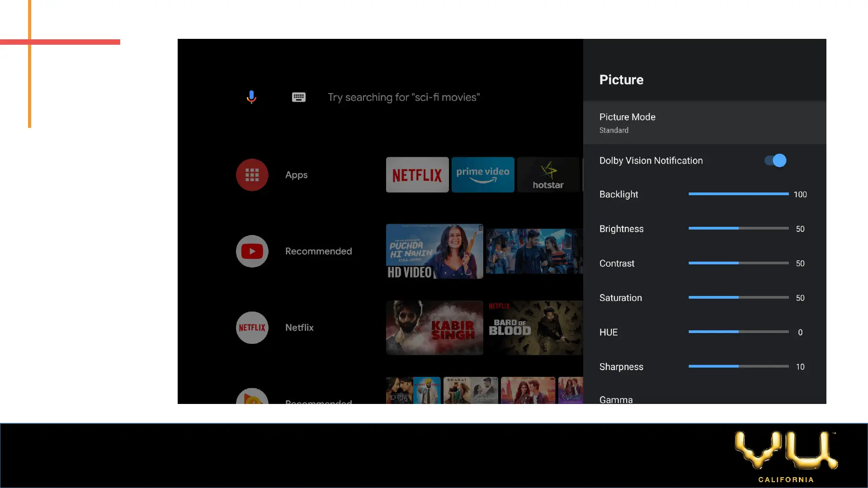
Task: Open the Gamma setting
Action: click(x=616, y=399)
